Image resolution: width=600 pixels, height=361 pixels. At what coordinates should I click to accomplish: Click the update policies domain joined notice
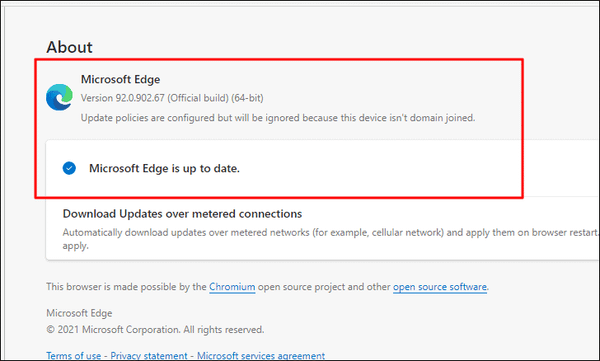click(278, 118)
